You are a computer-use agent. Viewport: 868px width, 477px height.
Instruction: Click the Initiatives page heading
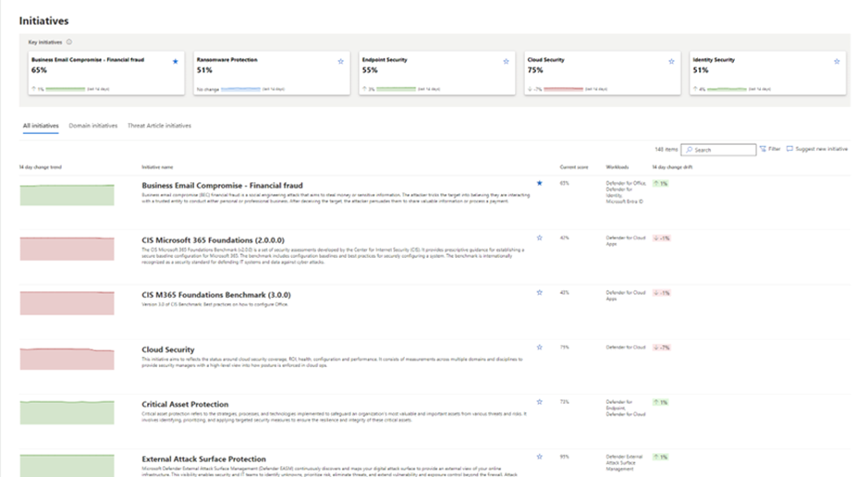tap(43, 21)
